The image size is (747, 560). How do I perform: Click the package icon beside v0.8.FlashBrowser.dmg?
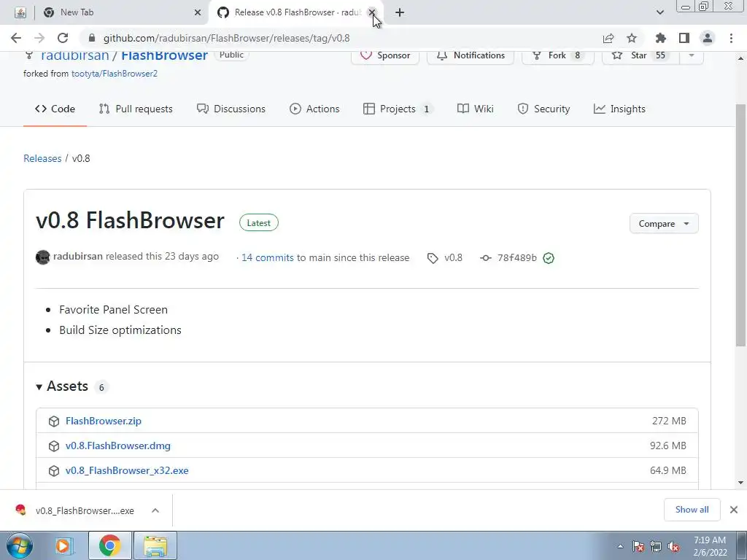click(54, 446)
